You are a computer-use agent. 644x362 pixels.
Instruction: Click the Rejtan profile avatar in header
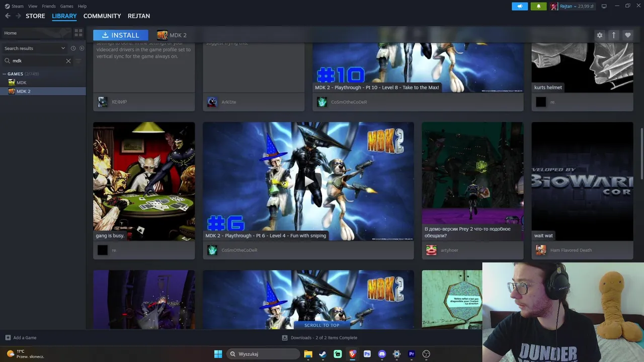tap(554, 7)
